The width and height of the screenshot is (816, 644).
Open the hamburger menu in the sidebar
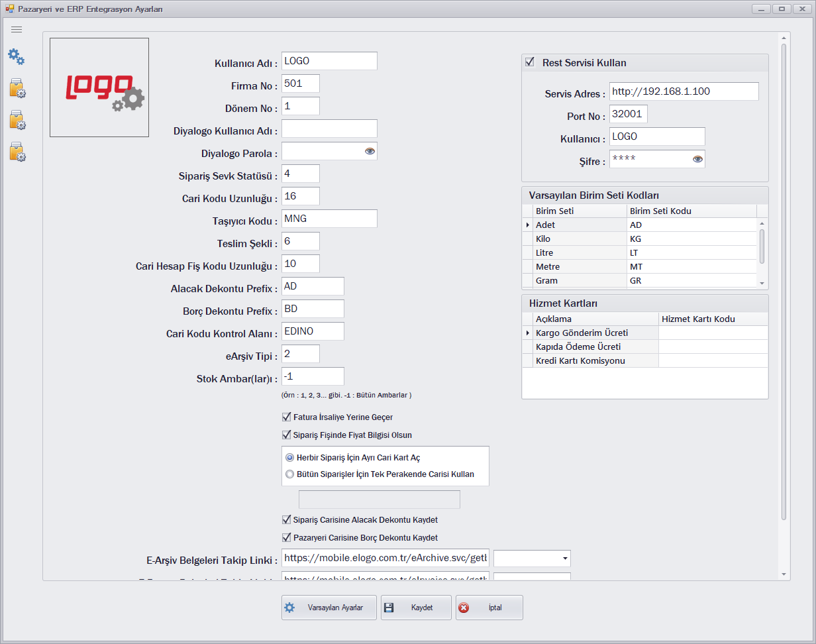17,30
